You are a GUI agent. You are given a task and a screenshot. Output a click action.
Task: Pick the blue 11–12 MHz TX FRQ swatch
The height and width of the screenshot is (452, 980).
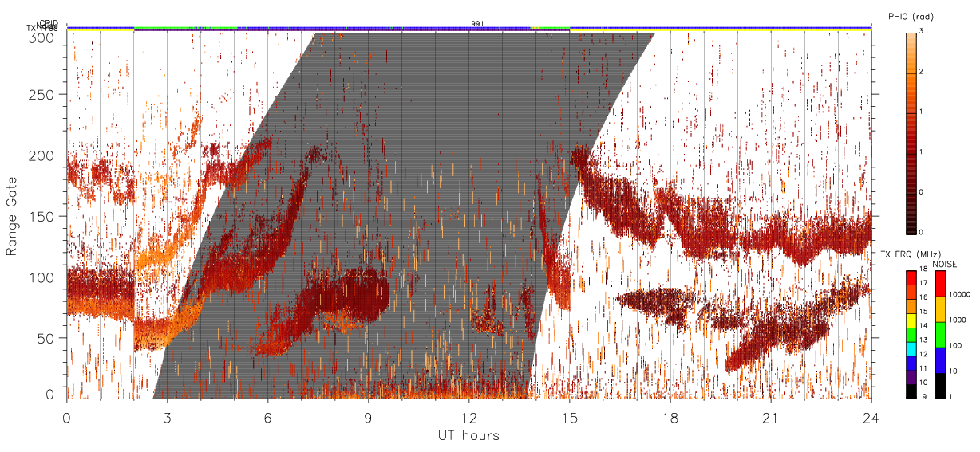point(911,364)
